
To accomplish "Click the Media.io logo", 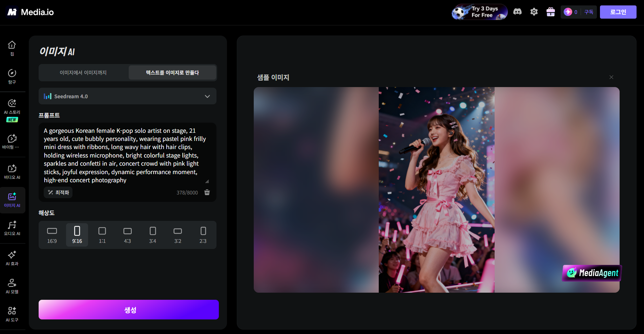I will [x=30, y=12].
